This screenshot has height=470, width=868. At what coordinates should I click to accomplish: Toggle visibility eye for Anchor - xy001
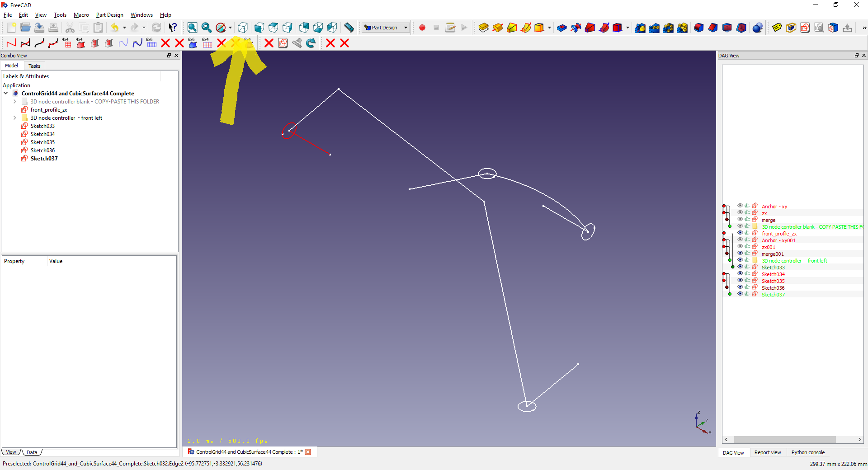tap(740, 240)
